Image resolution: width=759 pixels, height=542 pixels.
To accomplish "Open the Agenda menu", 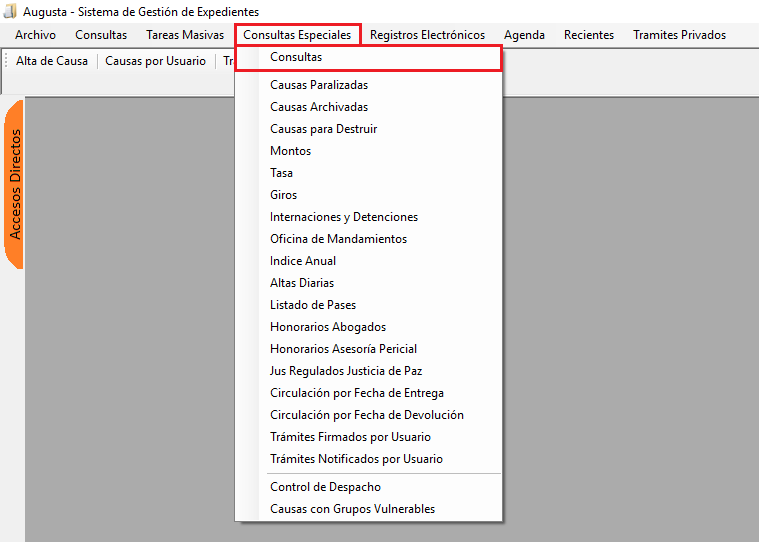I will 524,35.
